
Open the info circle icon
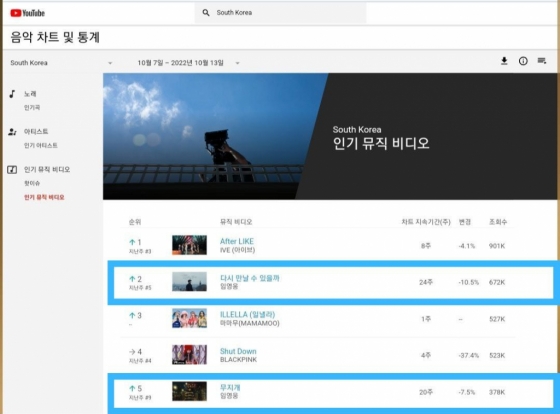pos(523,61)
